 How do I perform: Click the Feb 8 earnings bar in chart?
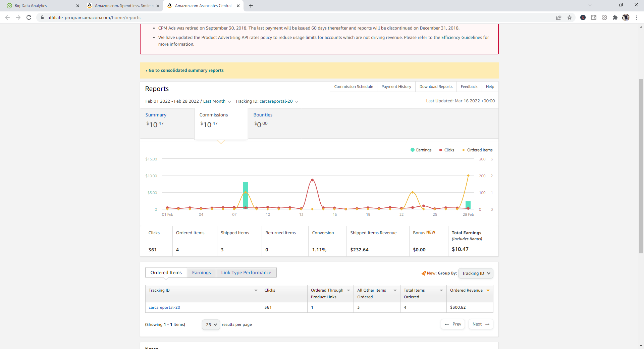(245, 196)
